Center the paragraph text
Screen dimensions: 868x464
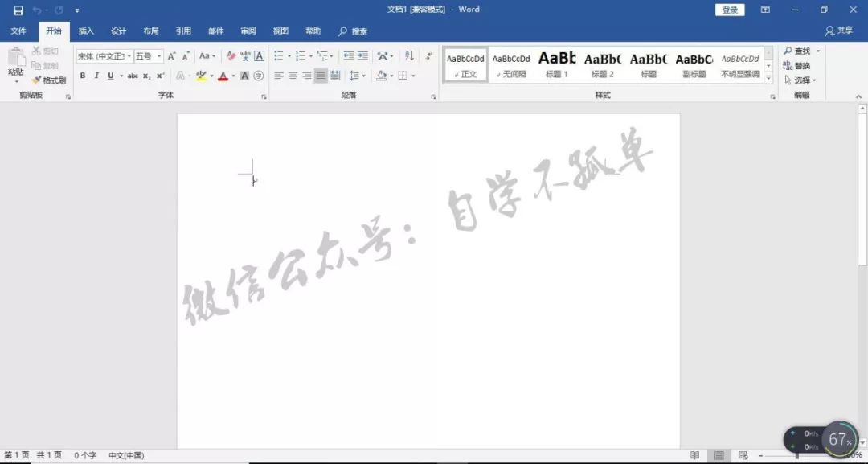pos(293,76)
